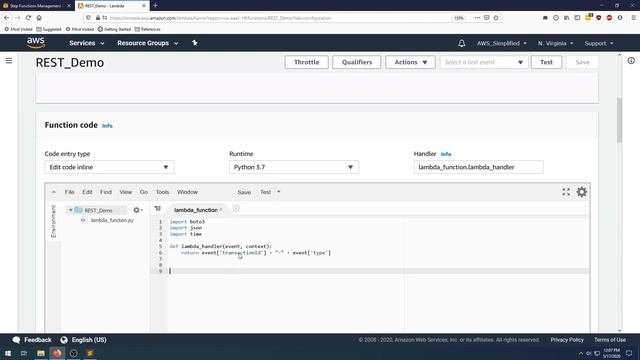The image size is (640, 360).
Task: Switch to lambda_function editor tab
Action: [x=196, y=210]
